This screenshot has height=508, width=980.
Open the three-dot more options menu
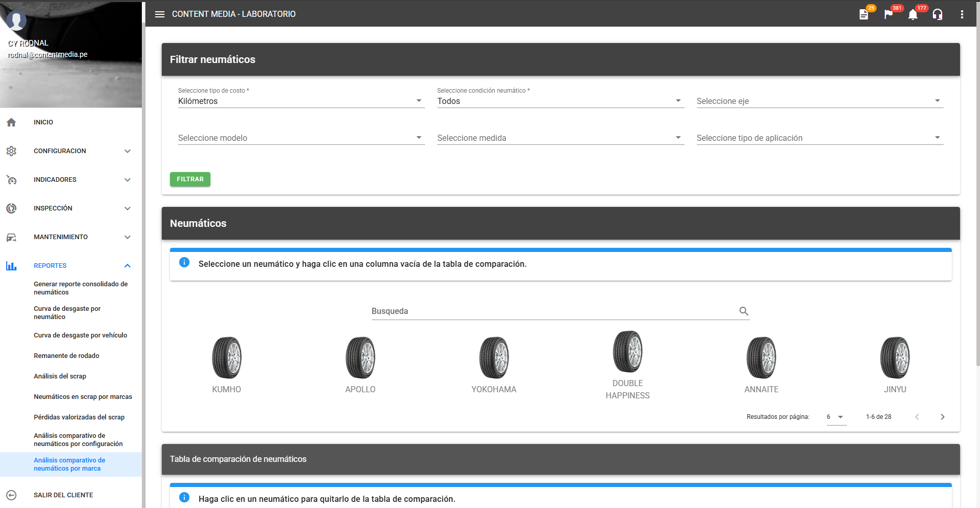pos(962,14)
